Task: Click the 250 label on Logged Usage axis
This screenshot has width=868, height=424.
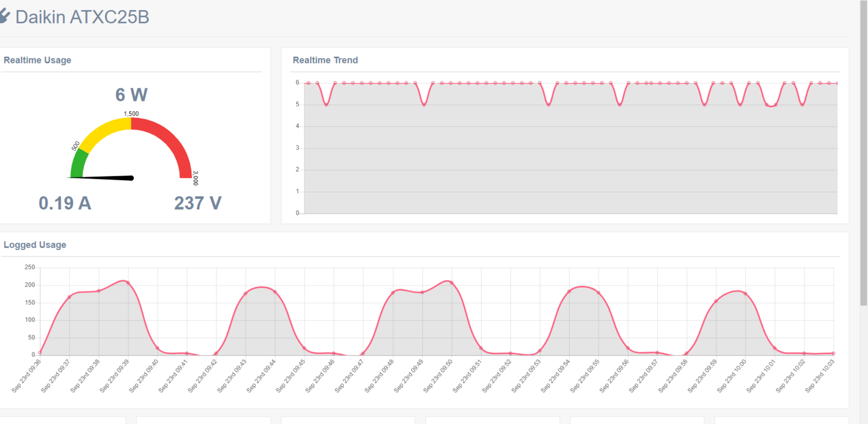Action: click(x=30, y=267)
